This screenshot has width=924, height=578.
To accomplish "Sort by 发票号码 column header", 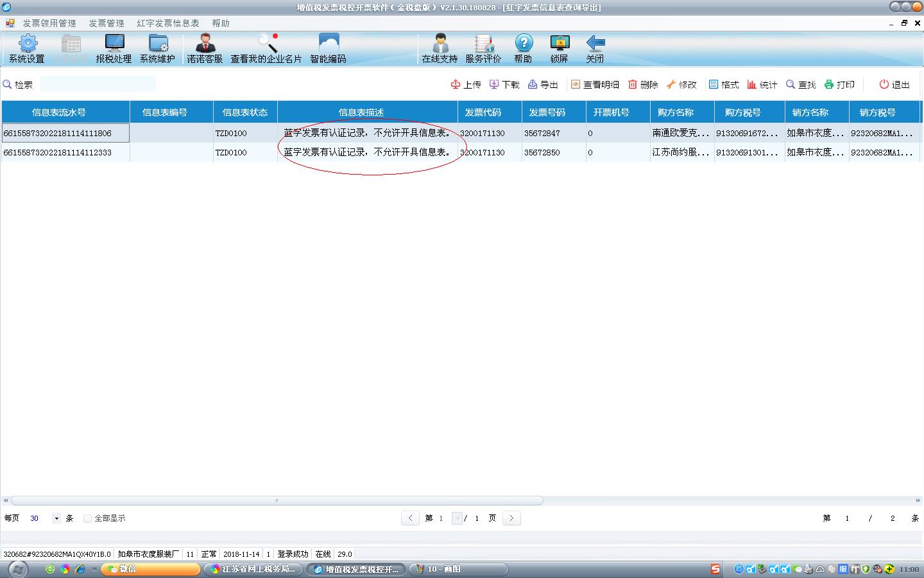I will pyautogui.click(x=554, y=112).
